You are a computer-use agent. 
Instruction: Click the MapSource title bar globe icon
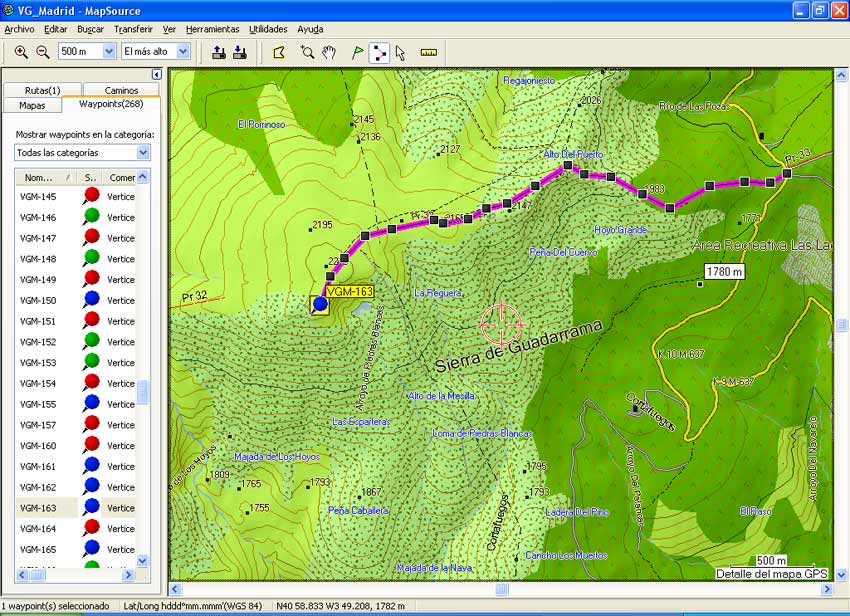[x=8, y=10]
